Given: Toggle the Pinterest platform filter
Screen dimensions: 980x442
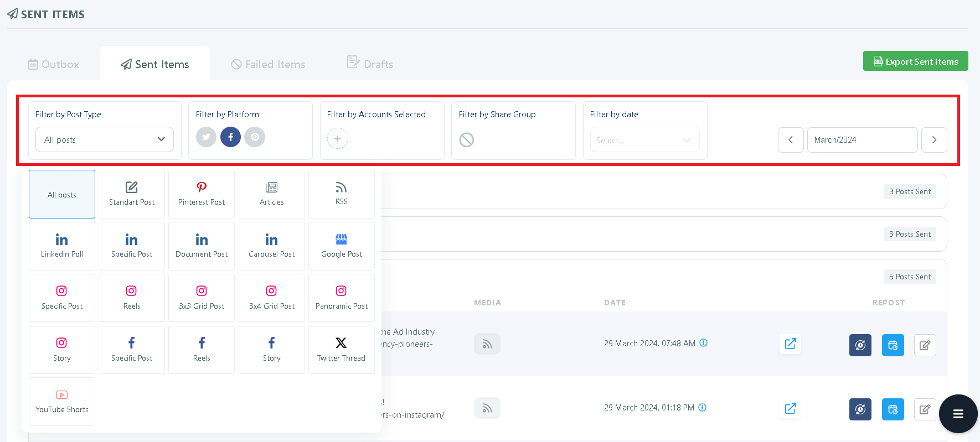Looking at the screenshot, I should click(255, 137).
